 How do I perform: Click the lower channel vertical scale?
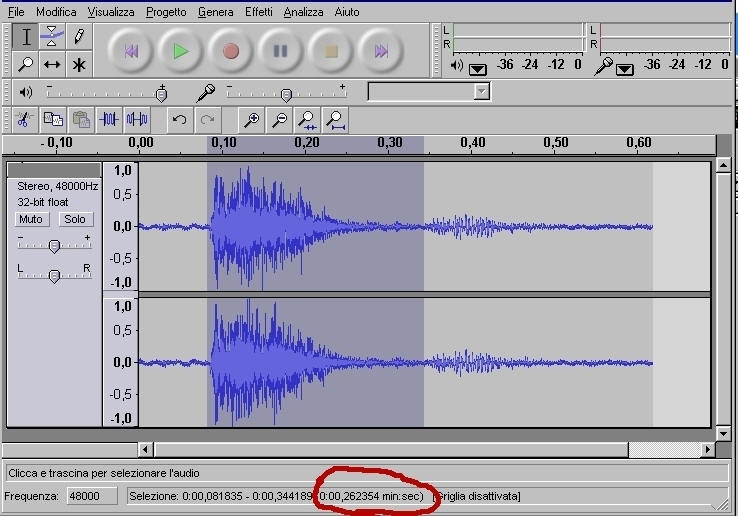[x=121, y=362]
